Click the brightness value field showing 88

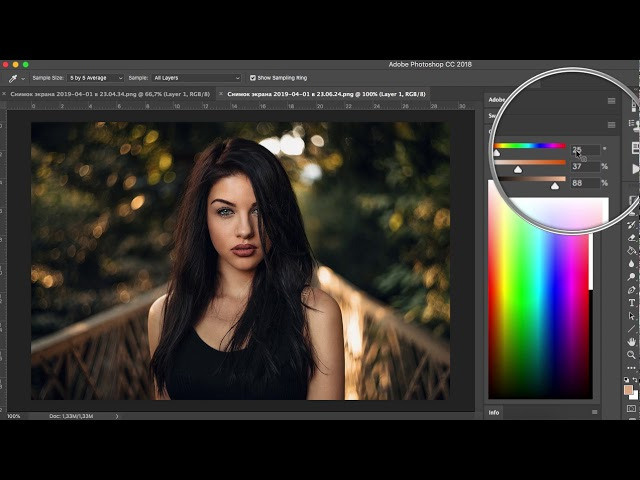(x=583, y=184)
